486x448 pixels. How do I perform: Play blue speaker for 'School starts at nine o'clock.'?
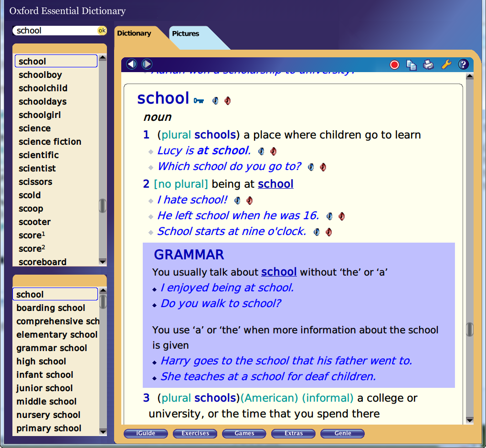coord(317,232)
